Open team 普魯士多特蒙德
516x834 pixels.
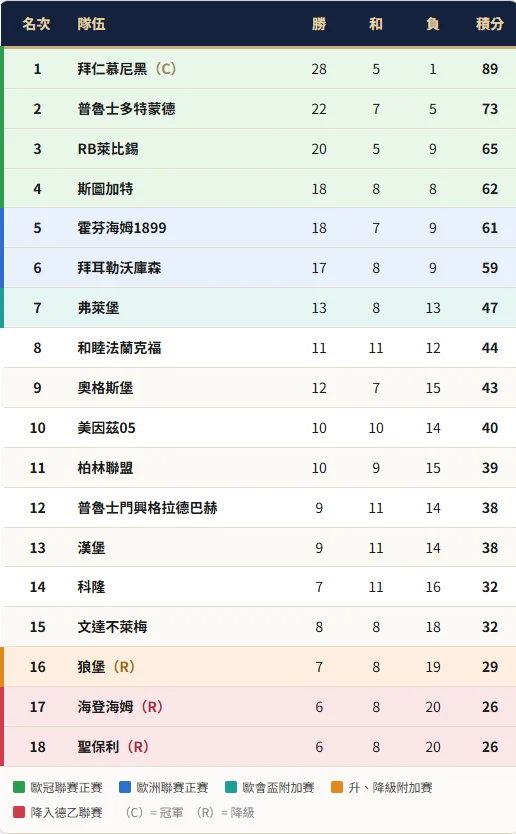[x=127, y=109]
